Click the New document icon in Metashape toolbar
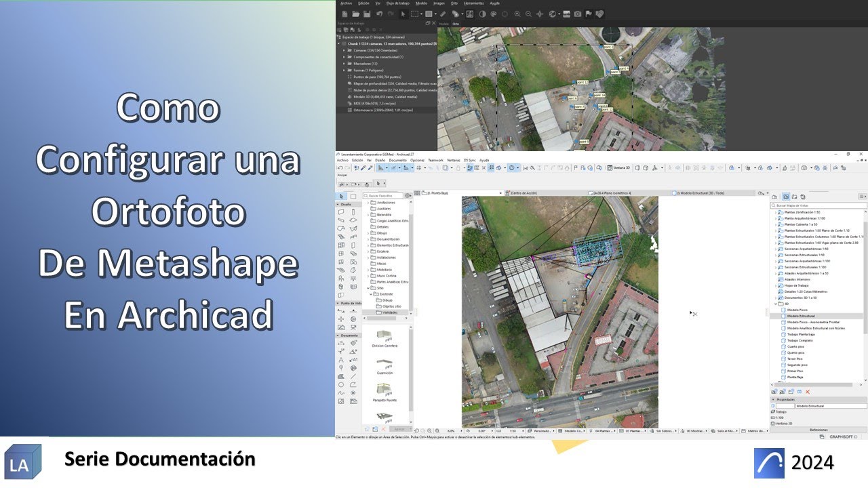Viewport: 868px width, 488px height. (x=345, y=14)
